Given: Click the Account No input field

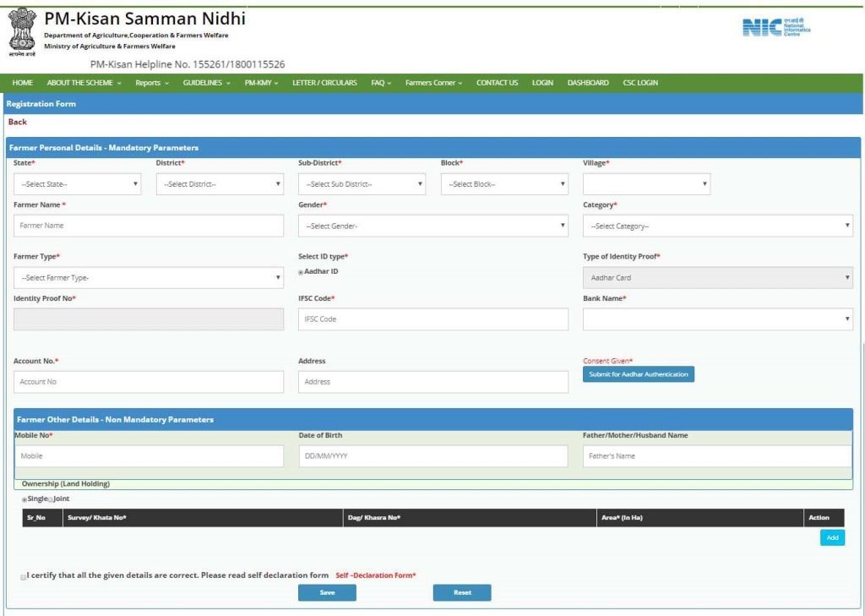Looking at the screenshot, I should [149, 382].
